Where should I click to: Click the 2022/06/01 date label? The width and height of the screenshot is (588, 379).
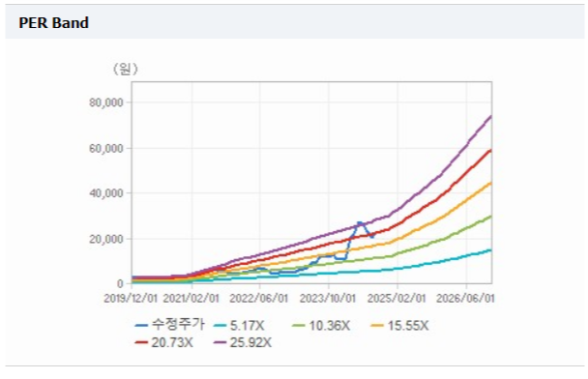259,299
